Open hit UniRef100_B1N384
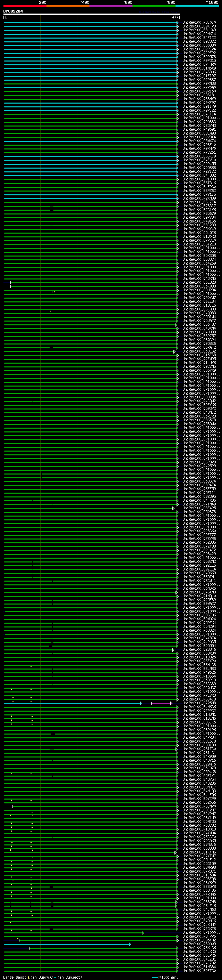The image size is (222, 980). click(x=199, y=967)
